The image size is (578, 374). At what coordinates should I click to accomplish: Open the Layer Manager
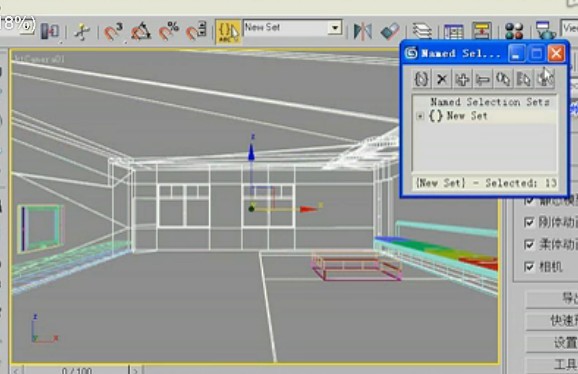[422, 31]
